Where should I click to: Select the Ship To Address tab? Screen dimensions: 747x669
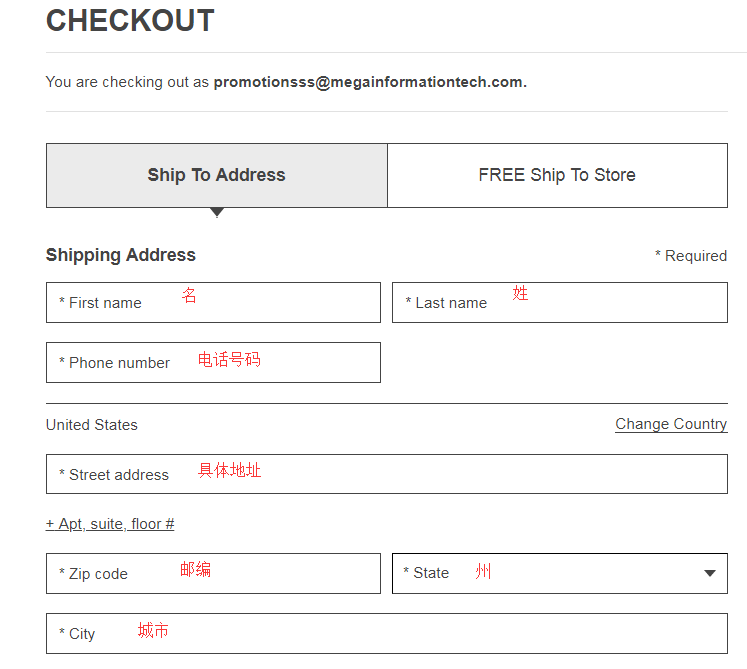click(x=216, y=175)
